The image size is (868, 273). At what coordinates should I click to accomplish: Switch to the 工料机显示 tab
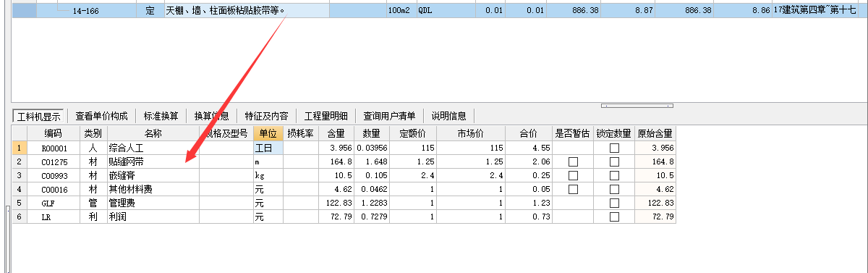coord(40,115)
